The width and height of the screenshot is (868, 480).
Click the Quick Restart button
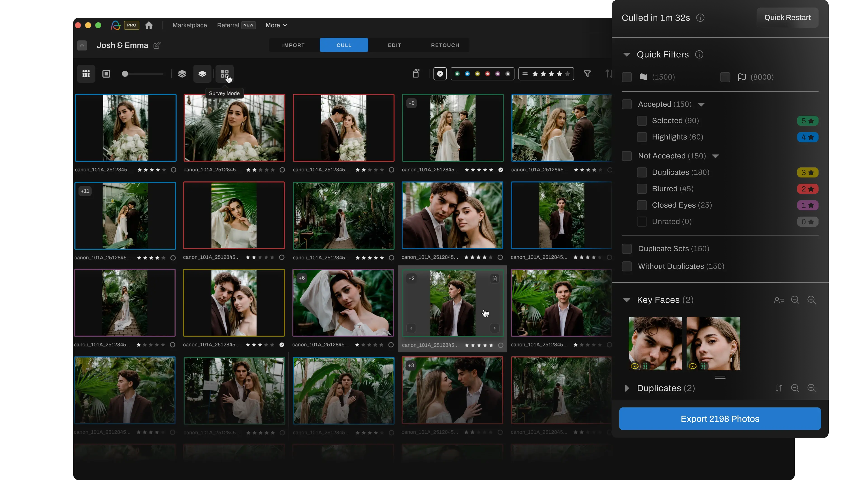tap(788, 18)
